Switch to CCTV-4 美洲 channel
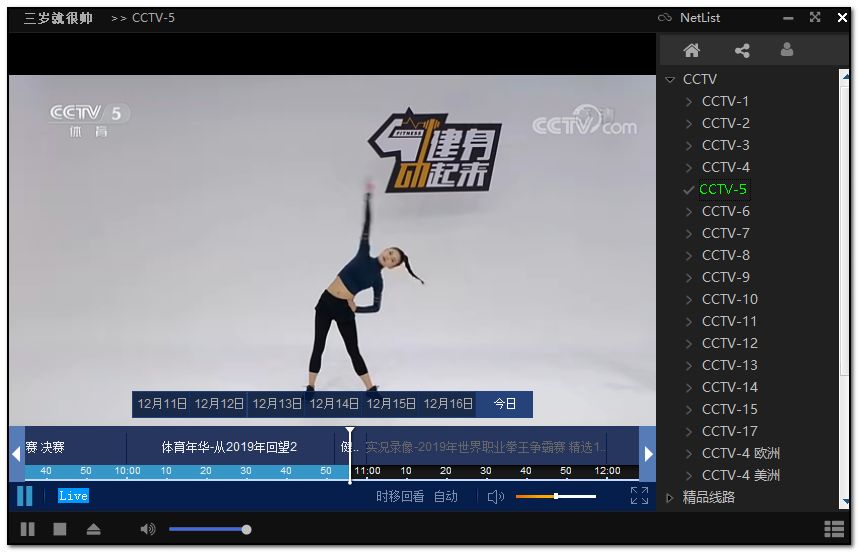Viewport: 858px width, 552px height. 741,475
